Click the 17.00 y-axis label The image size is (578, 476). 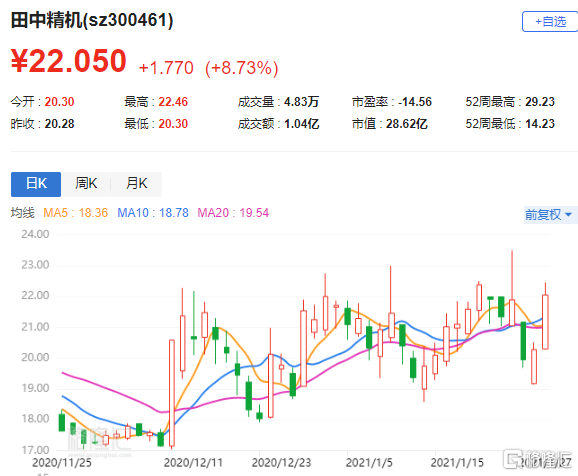pos(35,450)
